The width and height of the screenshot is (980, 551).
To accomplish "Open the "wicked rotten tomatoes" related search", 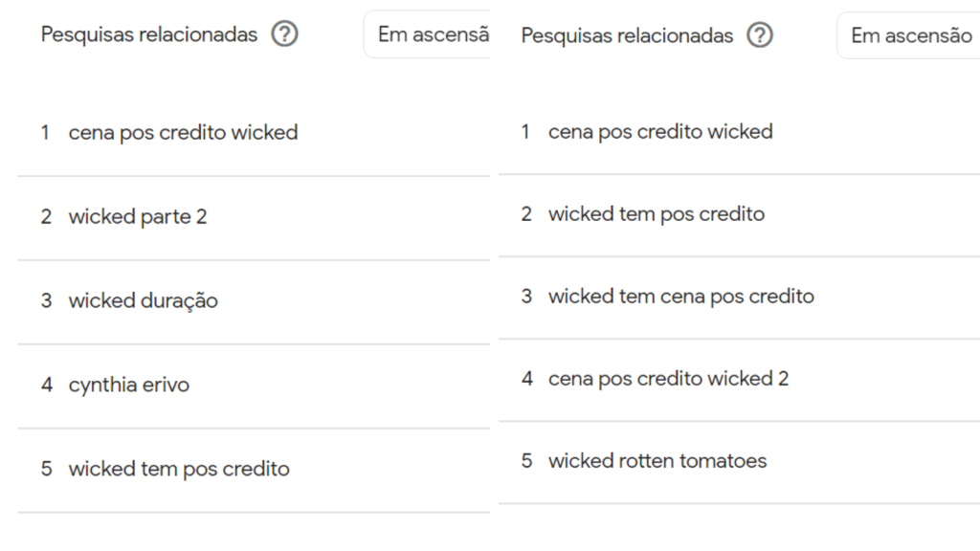I will [657, 461].
